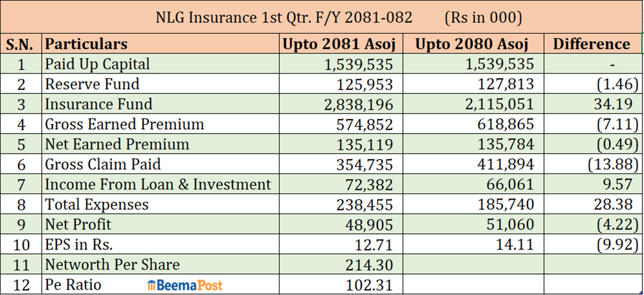The height and width of the screenshot is (295, 644).
Task: Click the Difference column header
Action: 591,44
